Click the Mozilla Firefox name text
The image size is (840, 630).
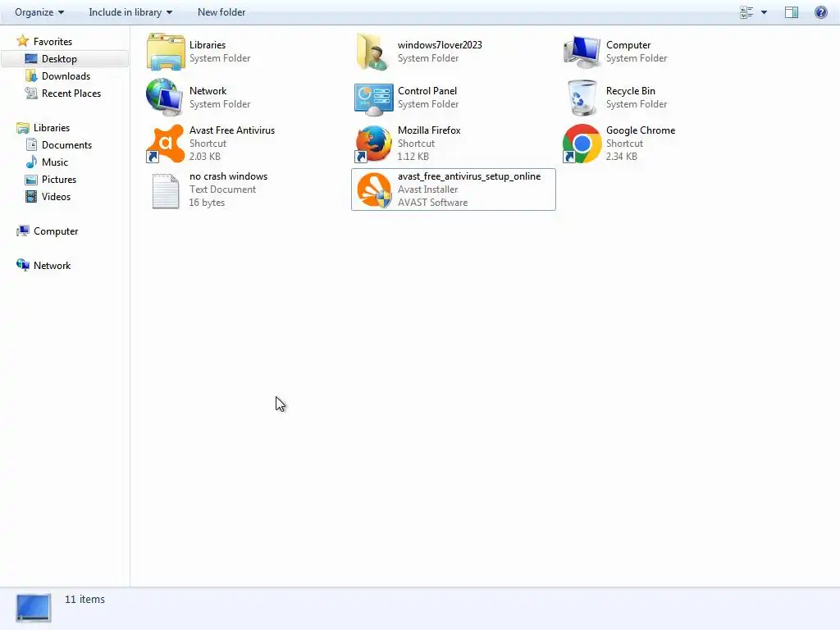[429, 130]
